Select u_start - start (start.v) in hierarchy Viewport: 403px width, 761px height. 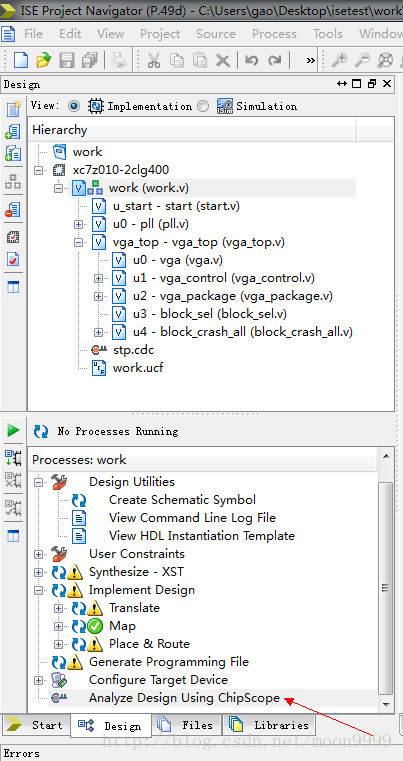click(x=176, y=206)
